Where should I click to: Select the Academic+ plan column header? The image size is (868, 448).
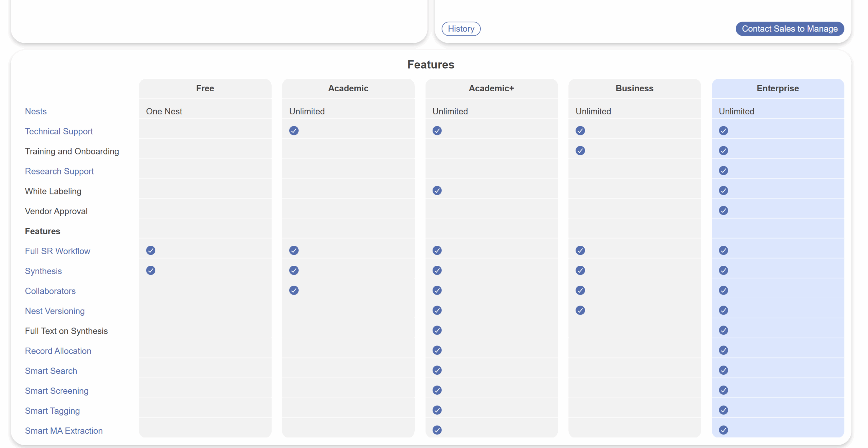click(x=491, y=88)
